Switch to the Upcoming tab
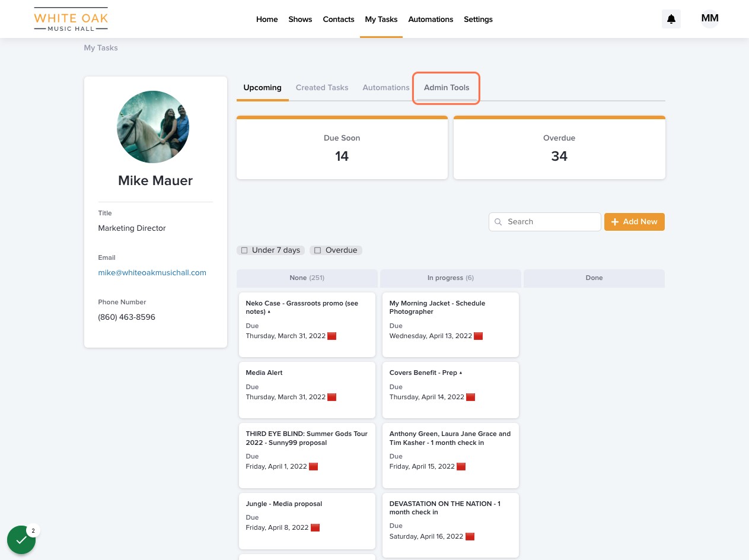This screenshot has height=560, width=749. pos(263,88)
